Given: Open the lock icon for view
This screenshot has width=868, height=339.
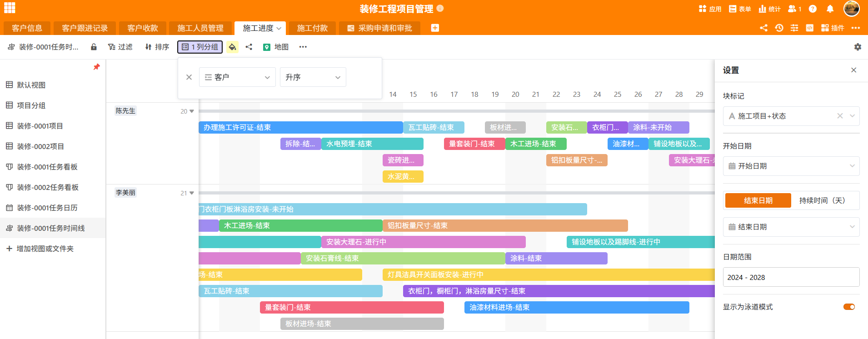Looking at the screenshot, I should pos(94,47).
